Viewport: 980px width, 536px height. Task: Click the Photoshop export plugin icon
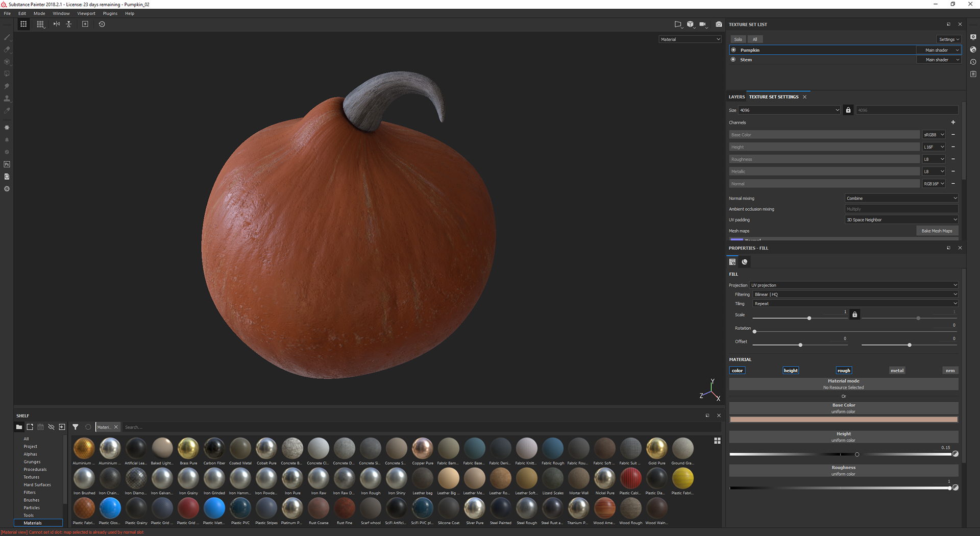coord(7,164)
